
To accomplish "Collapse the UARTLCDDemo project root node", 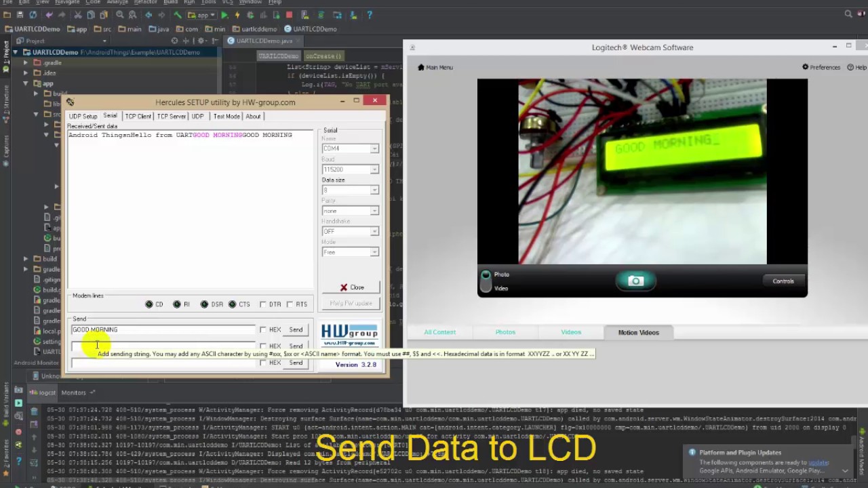I will pos(16,52).
